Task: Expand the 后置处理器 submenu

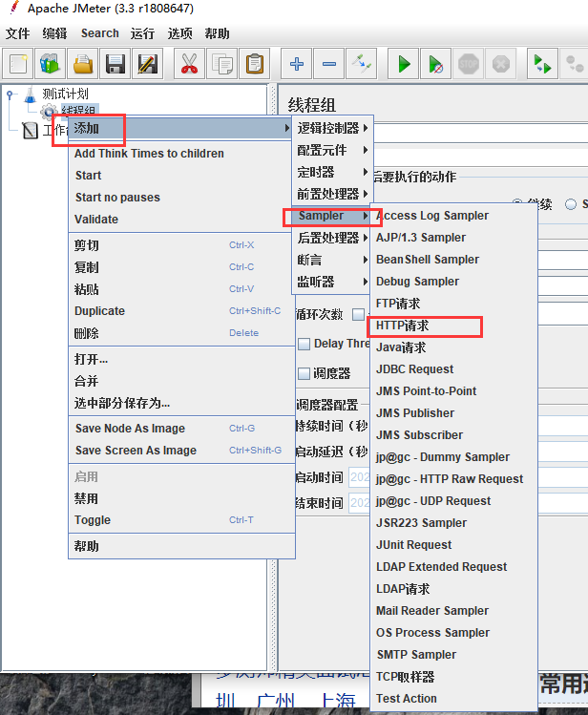Action: (332, 238)
